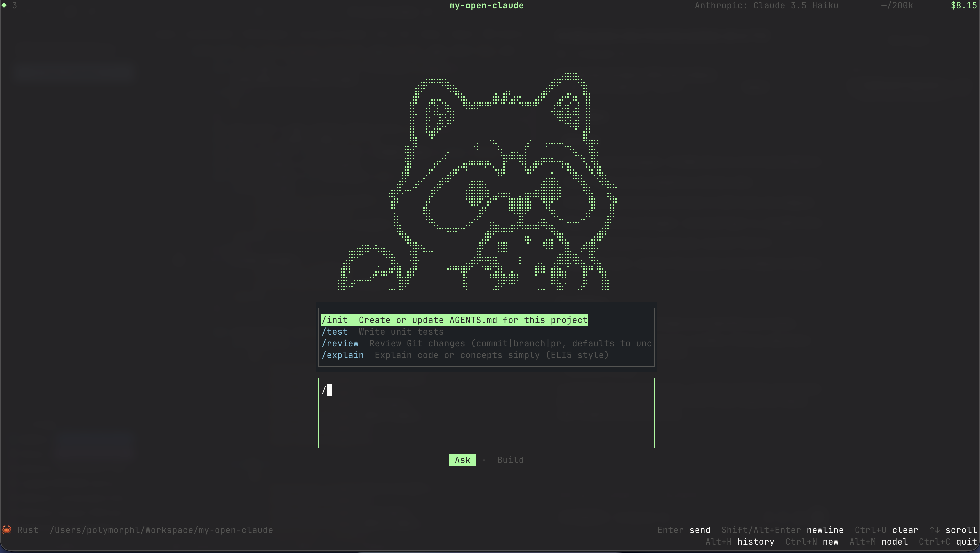Click the prompt input text box

tap(486, 413)
